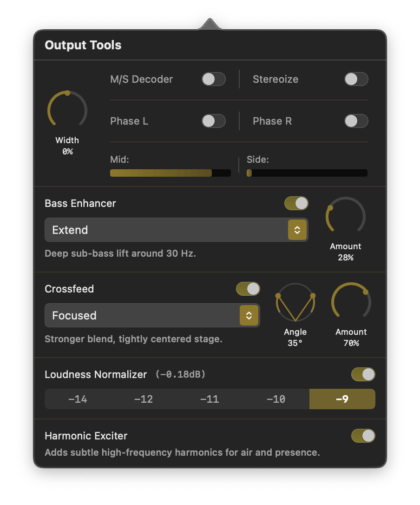Click the Crossfeed Angle dial
Viewport: 420px width, 505px height.
(295, 303)
